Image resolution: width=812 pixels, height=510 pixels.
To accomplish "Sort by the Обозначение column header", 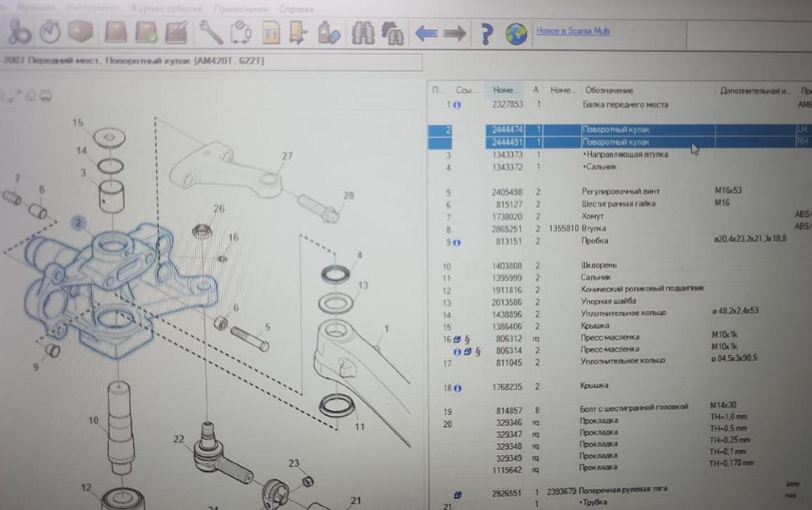I will pyautogui.click(x=607, y=90).
